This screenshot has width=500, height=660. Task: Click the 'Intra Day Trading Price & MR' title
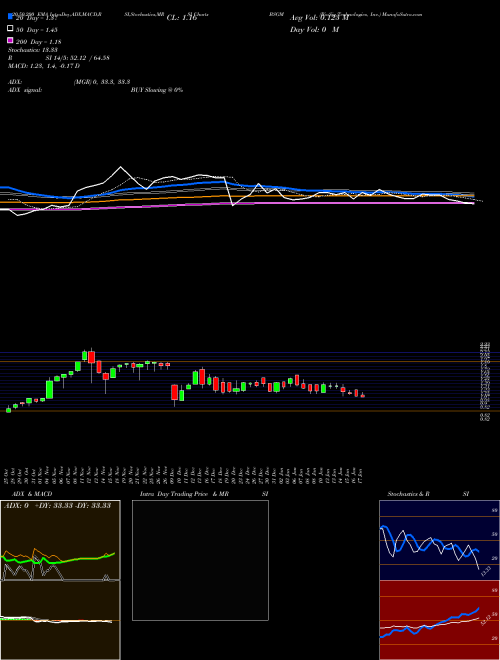click(184, 494)
